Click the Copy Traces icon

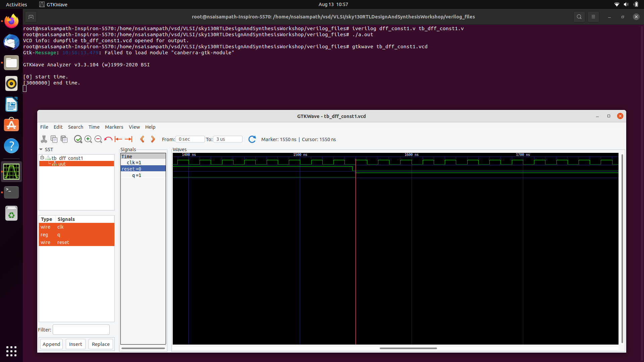pyautogui.click(x=54, y=139)
